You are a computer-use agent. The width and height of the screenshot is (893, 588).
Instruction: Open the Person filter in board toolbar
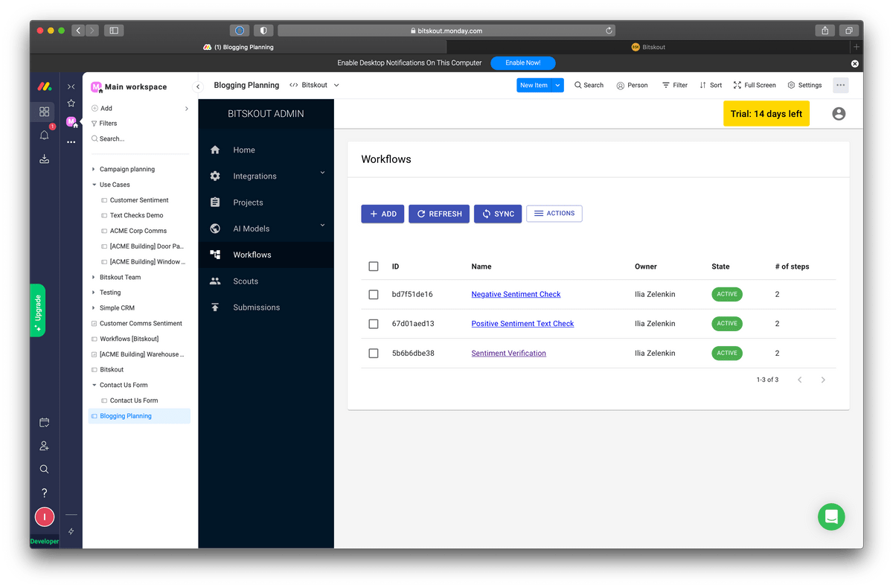click(x=632, y=86)
